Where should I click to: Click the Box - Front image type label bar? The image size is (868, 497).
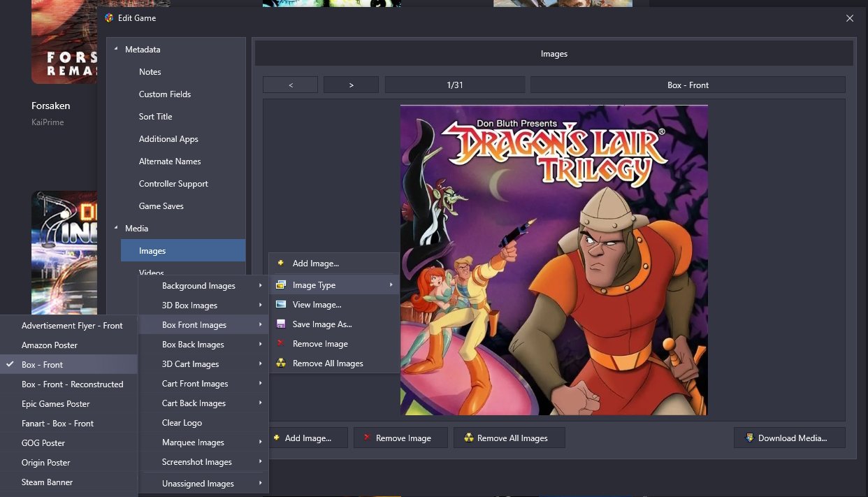coord(688,85)
